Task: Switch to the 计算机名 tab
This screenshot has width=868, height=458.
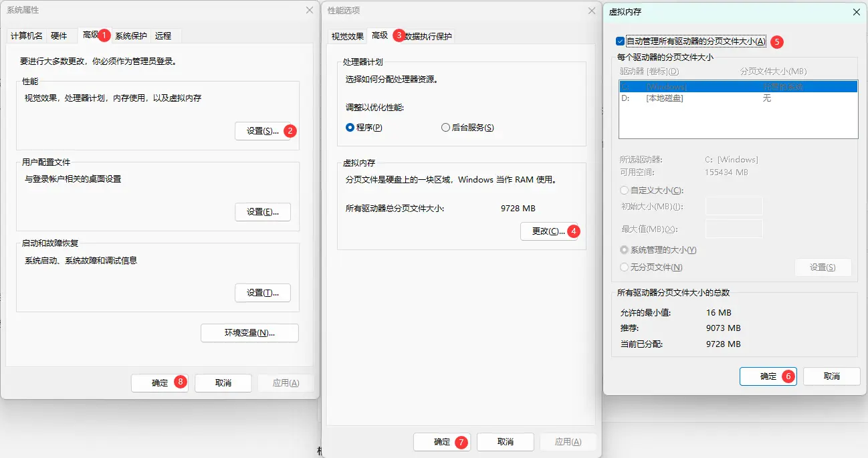Action: click(27, 36)
